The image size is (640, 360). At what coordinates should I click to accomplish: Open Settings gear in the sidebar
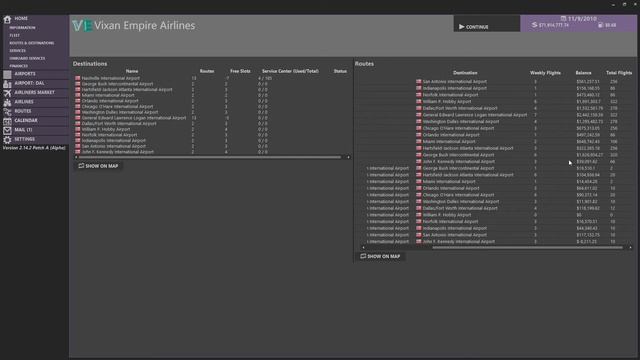coord(8,140)
